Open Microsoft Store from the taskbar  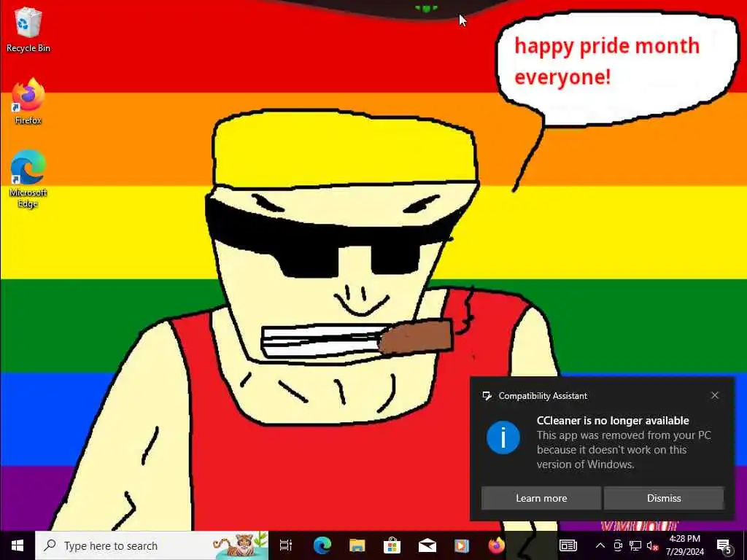(x=392, y=545)
